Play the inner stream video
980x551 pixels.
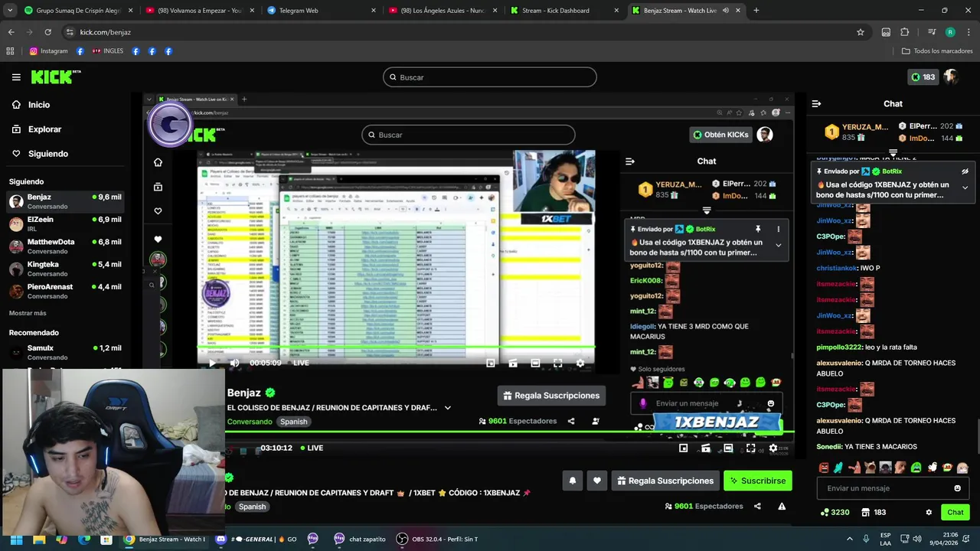pyautogui.click(x=212, y=363)
